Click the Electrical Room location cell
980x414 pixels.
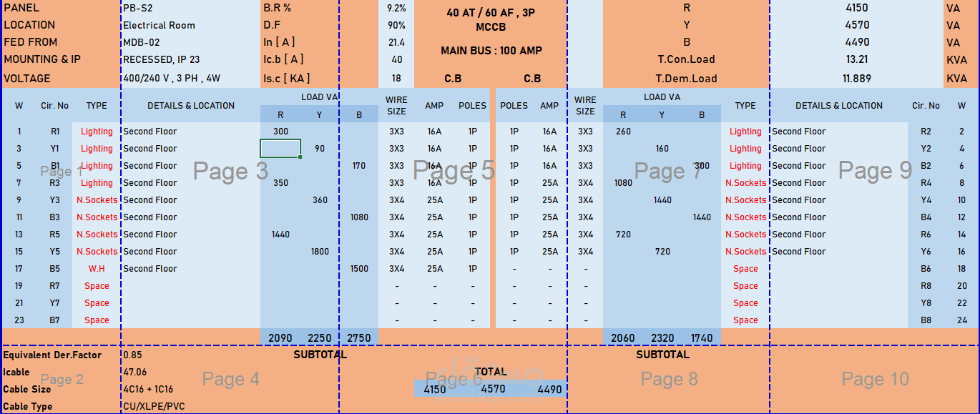coord(190,25)
